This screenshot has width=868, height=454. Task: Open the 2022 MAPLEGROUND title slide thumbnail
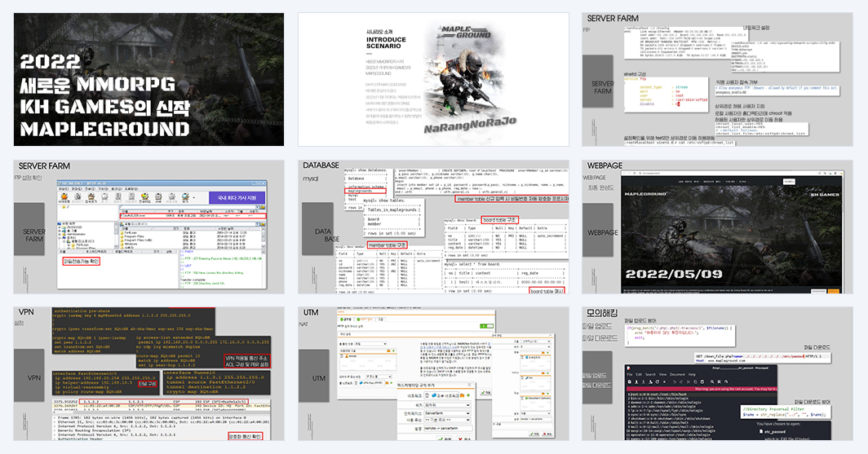(149, 80)
